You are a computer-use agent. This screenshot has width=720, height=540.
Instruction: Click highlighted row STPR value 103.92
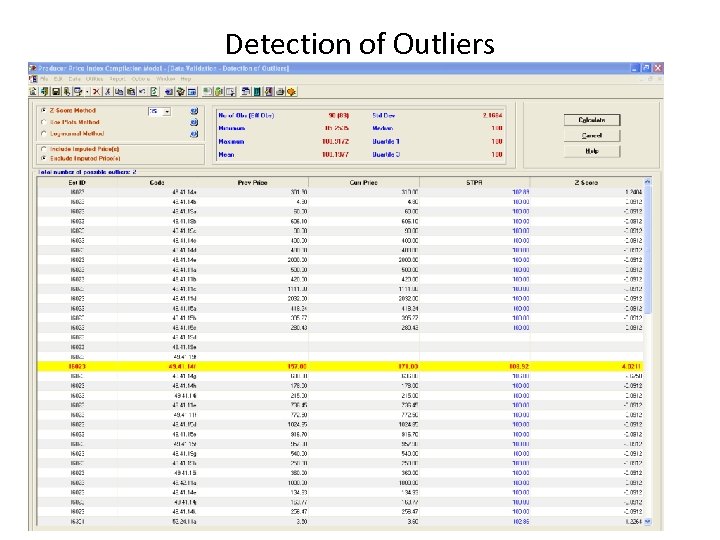click(519, 366)
